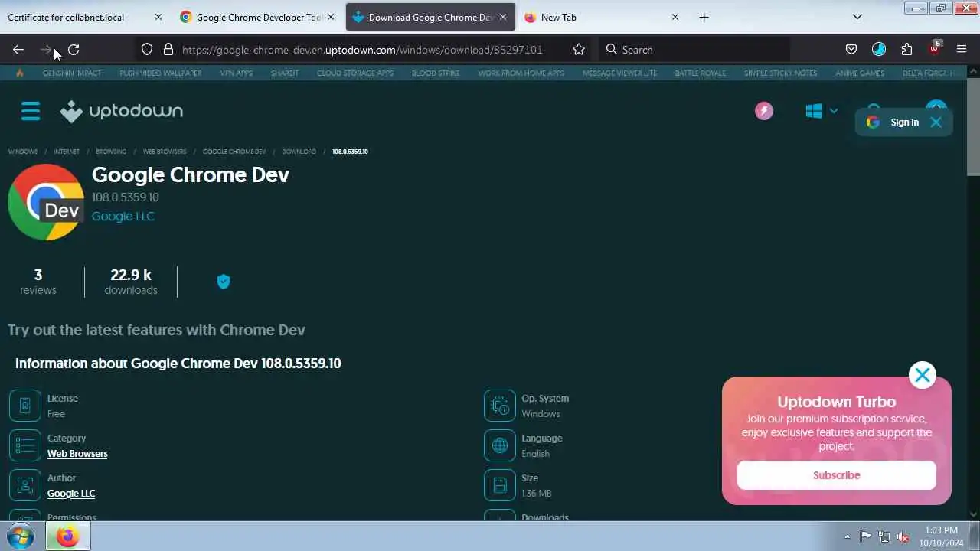Click the Language globe icon
Image resolution: width=980 pixels, height=551 pixels.
pyautogui.click(x=500, y=445)
